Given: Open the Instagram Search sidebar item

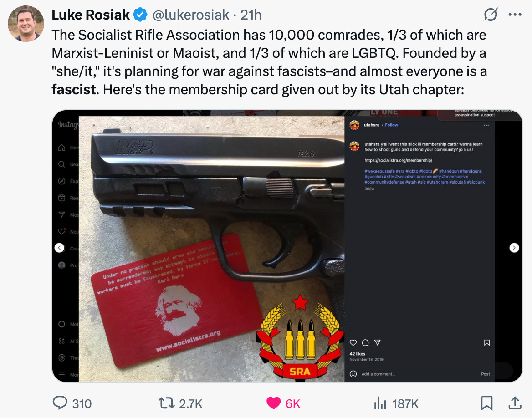Looking at the screenshot, I should pyautogui.click(x=68, y=164).
